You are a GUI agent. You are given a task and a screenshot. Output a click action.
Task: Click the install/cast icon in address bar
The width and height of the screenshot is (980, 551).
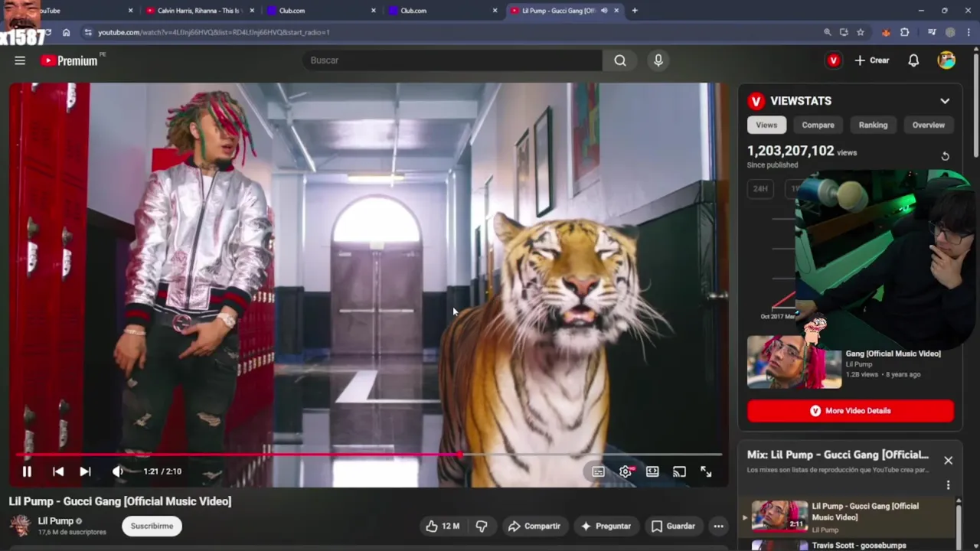point(844,32)
